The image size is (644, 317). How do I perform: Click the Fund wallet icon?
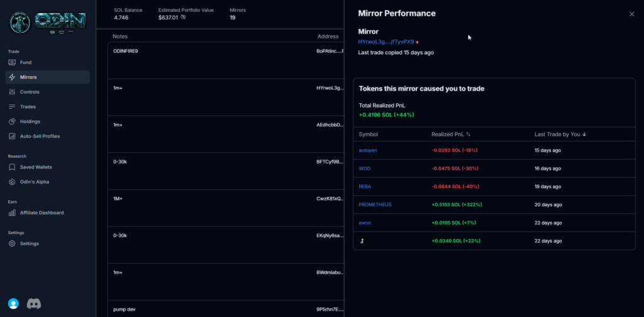click(x=13, y=62)
